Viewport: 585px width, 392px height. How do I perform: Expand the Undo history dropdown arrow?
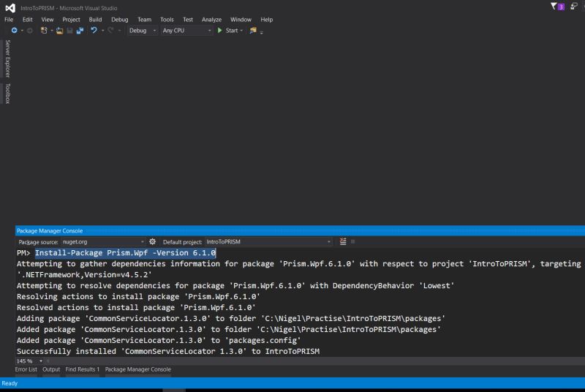click(102, 31)
